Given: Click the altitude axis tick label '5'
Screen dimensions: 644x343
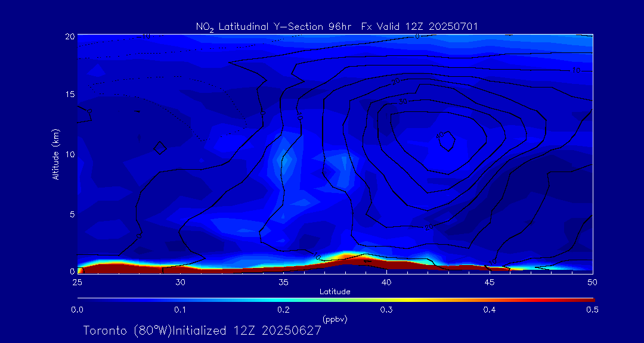Looking at the screenshot, I should pyautogui.click(x=72, y=214).
